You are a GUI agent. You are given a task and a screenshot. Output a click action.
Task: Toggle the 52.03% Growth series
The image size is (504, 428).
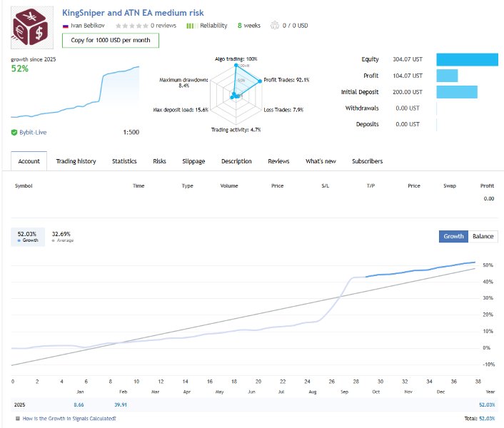(x=28, y=237)
